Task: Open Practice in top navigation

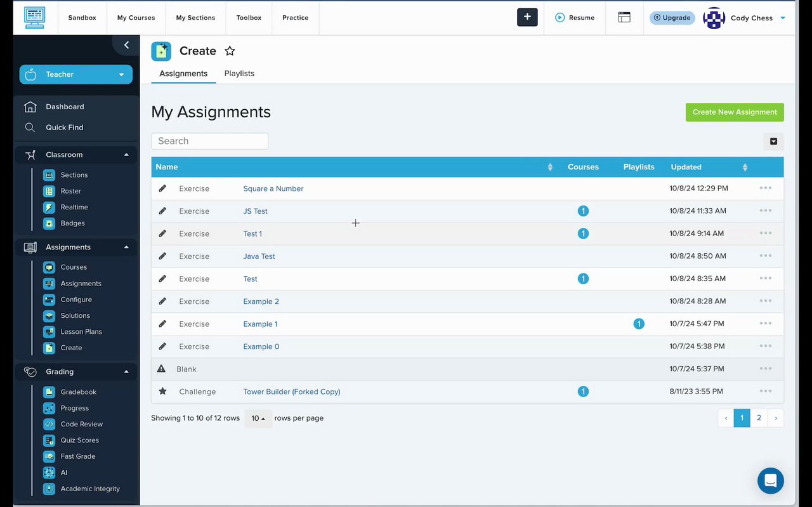Action: [296, 18]
